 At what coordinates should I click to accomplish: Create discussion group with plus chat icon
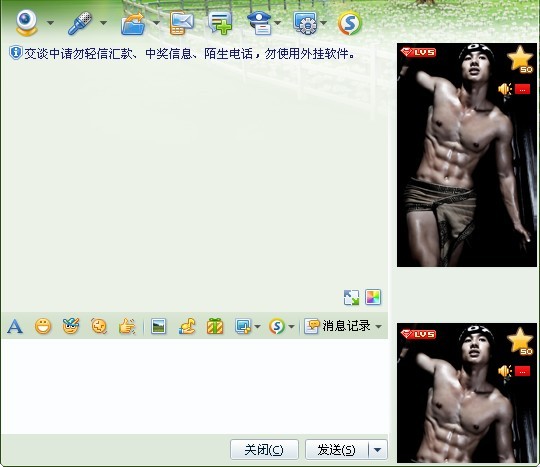(x=220, y=23)
